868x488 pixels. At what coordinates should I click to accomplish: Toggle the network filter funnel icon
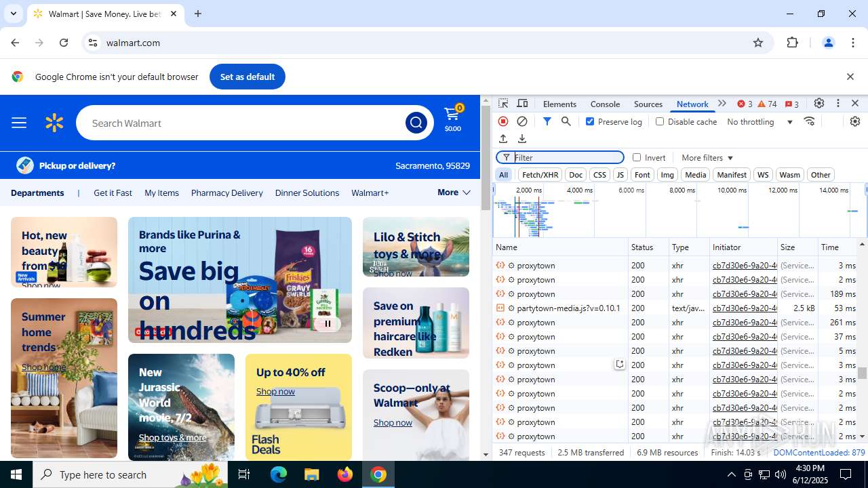pyautogui.click(x=547, y=121)
